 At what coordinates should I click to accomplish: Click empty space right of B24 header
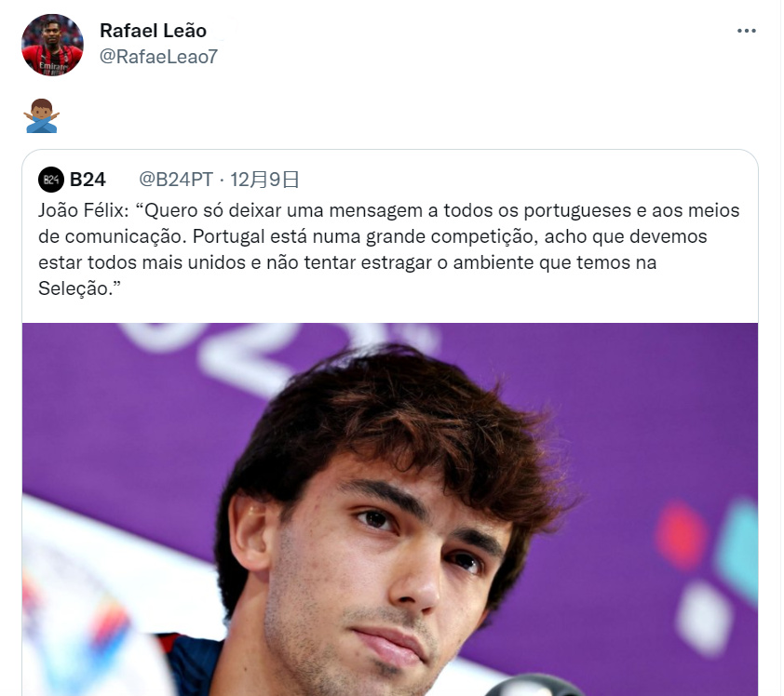pyautogui.click(x=525, y=180)
